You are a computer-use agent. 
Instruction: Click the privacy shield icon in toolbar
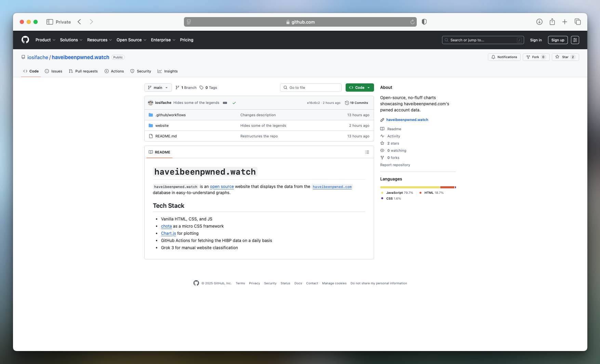pos(424,22)
